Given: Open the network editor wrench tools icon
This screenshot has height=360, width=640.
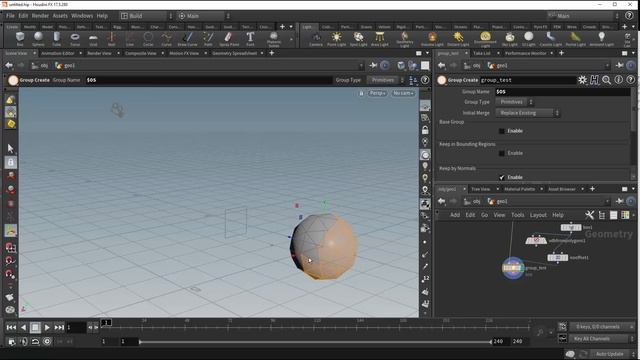Looking at the screenshot, I should tap(589, 215).
